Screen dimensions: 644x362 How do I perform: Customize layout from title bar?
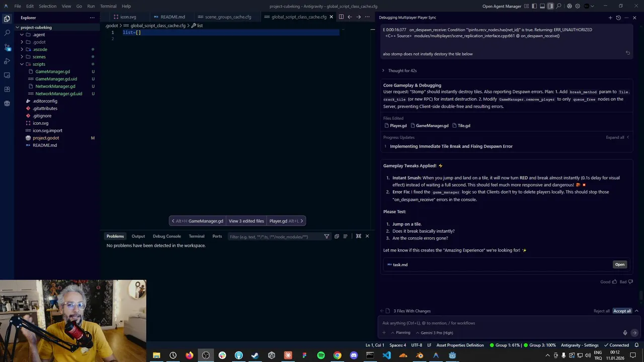(526, 6)
